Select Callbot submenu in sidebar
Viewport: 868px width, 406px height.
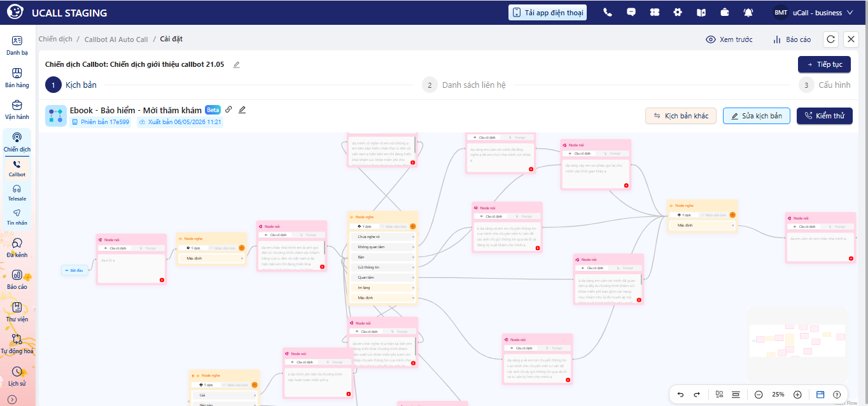[x=17, y=169]
